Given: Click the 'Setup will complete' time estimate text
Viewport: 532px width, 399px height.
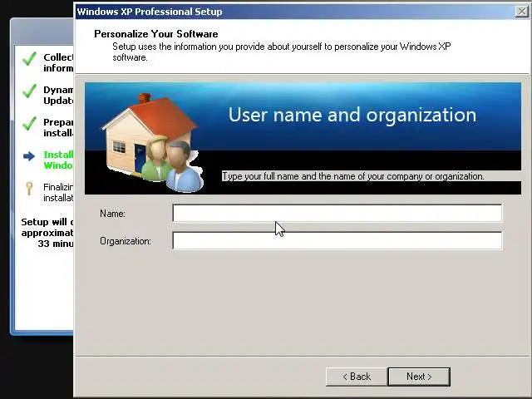Looking at the screenshot, I should [47, 233].
